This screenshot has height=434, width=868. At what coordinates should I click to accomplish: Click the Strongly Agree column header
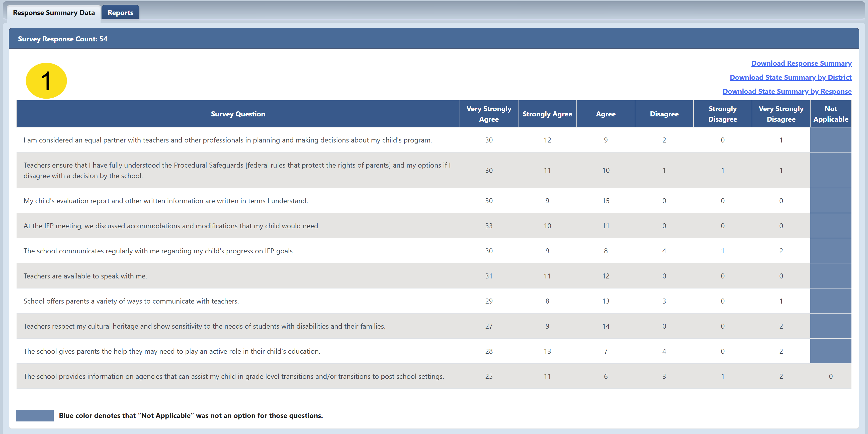[x=547, y=114]
